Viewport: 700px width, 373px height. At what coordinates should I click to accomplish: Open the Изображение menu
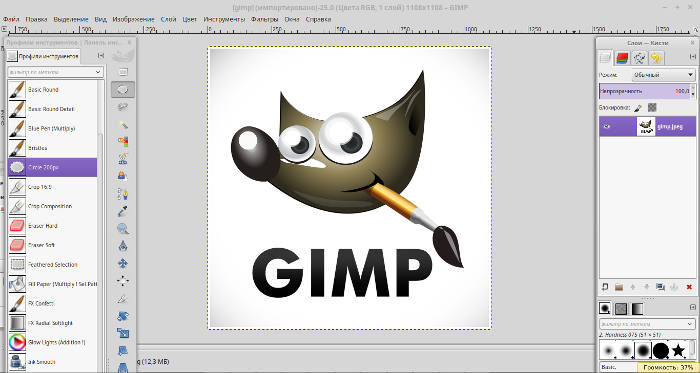(133, 19)
